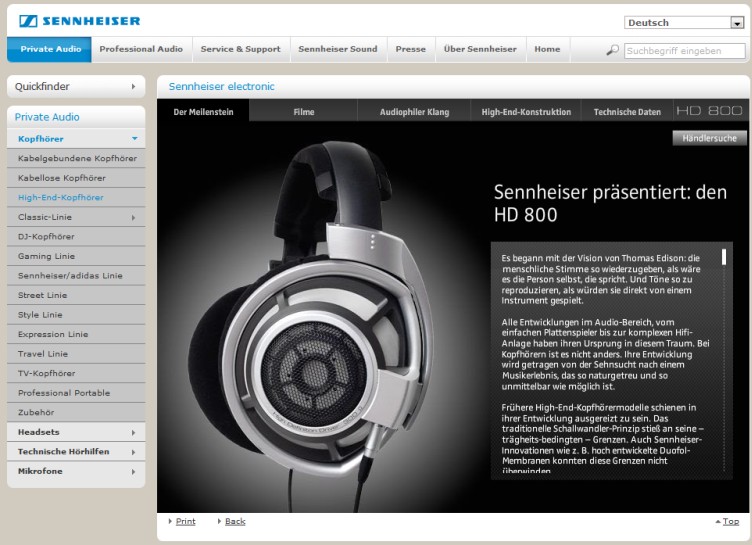Open the Private Audio main tab
Image resolution: width=752 pixels, height=545 pixels.
click(49, 49)
